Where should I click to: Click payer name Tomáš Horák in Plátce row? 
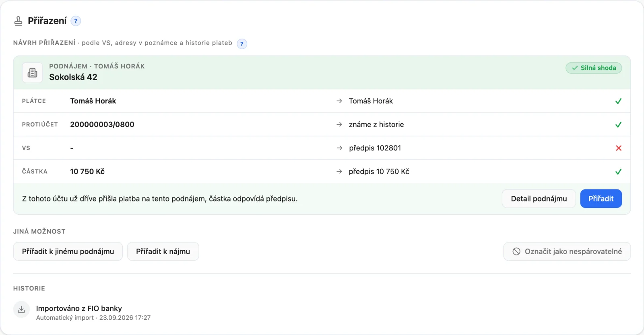coord(93,101)
